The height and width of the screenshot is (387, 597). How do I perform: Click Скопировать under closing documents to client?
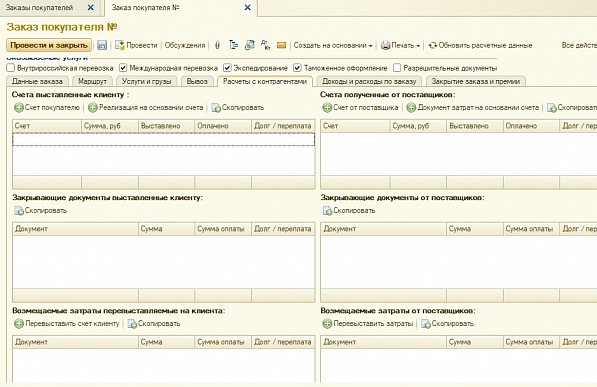[x=40, y=210]
